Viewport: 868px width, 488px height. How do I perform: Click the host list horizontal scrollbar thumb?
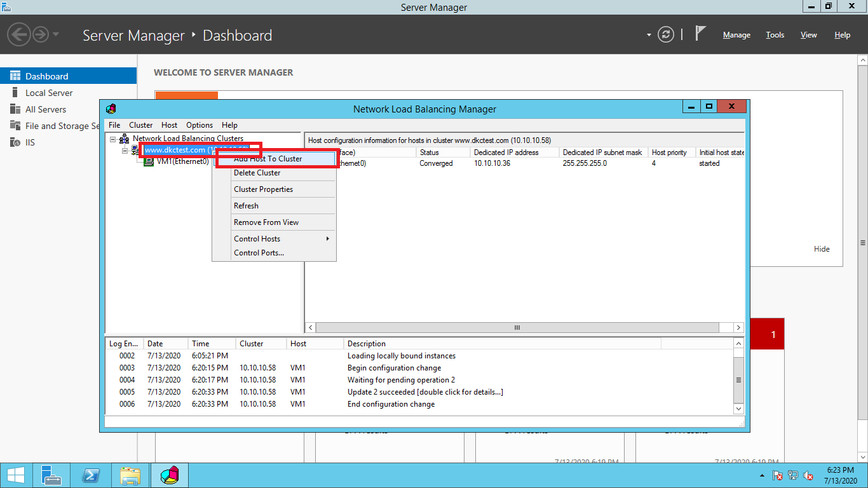tap(517, 328)
